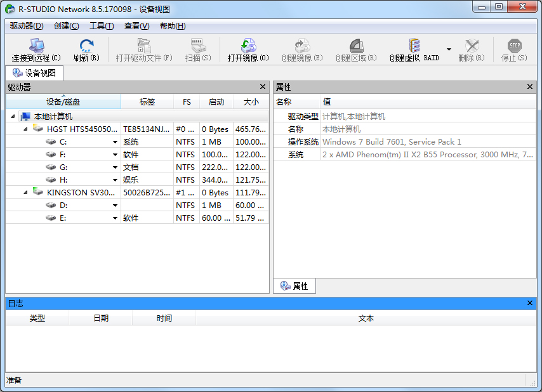Viewport: 542px width, 392px height.
Task: Click the Open Drive Files (打开驱动文件) icon
Action: click(144, 46)
